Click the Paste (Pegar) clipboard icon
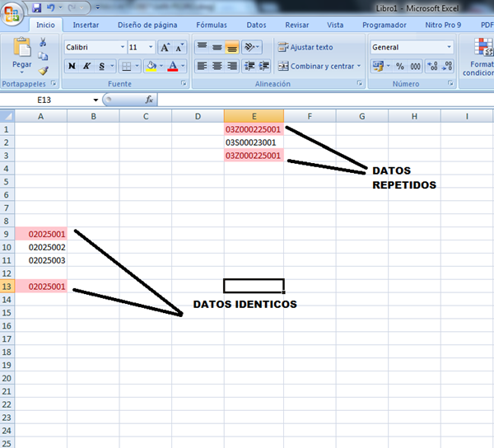The height and width of the screenshot is (448, 494). point(21,48)
